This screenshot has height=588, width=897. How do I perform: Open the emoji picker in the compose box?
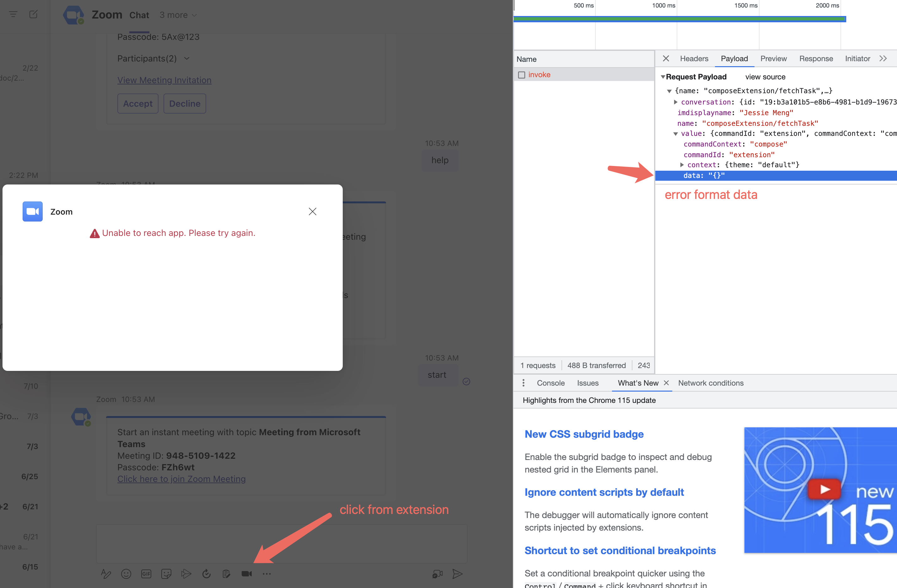pyautogui.click(x=126, y=574)
